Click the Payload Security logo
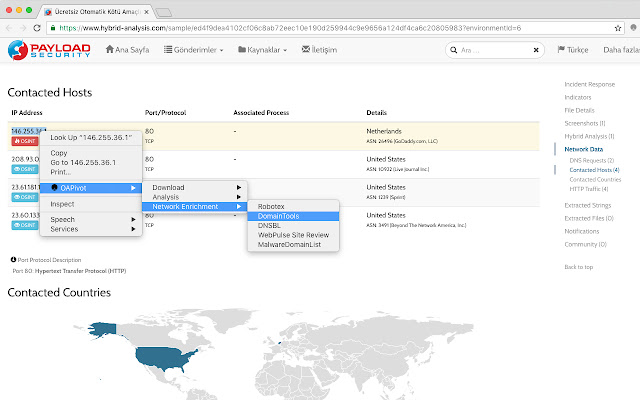Screen dimensions: 640x400 (x=49, y=49)
